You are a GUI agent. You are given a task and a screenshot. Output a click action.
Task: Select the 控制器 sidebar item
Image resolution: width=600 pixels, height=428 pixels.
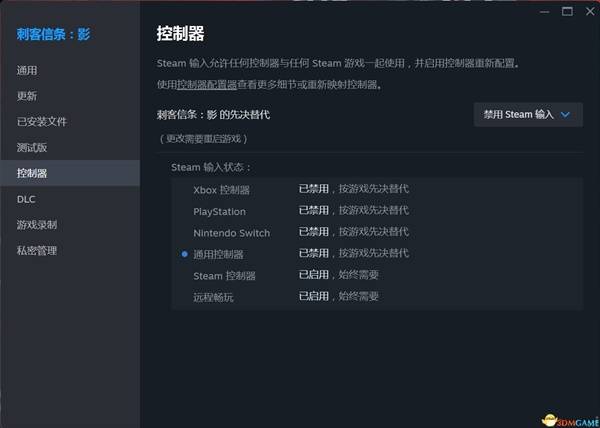(70, 173)
